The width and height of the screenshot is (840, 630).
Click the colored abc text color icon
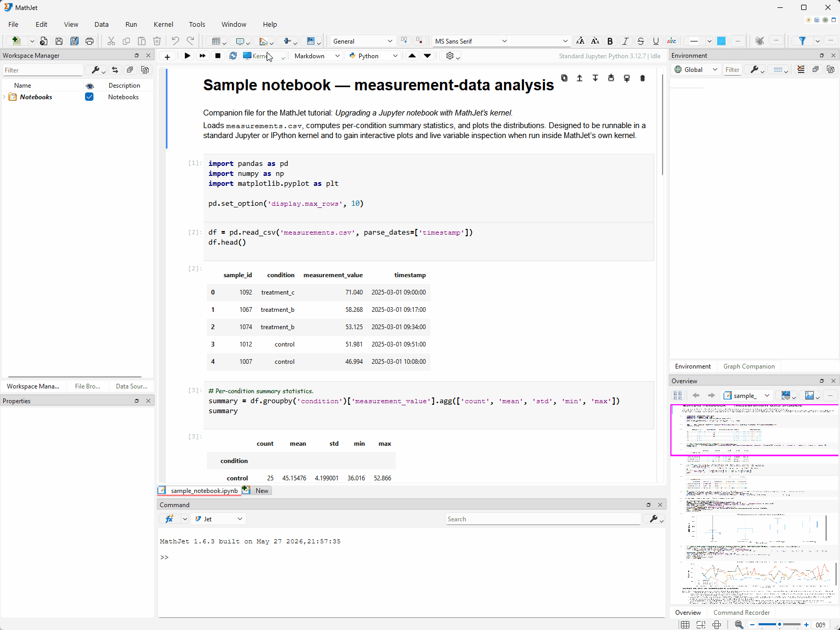(x=671, y=41)
